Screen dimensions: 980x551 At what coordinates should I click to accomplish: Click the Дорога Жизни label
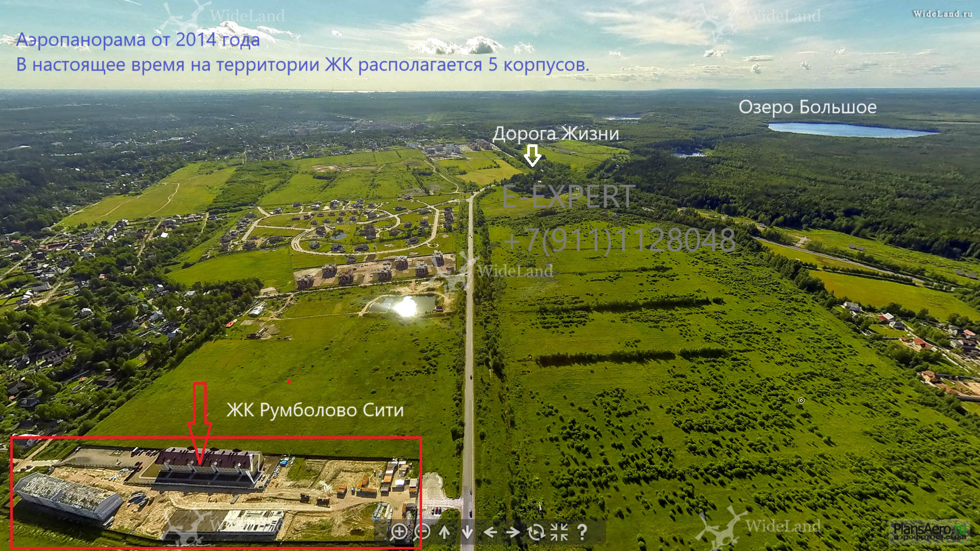[556, 134]
